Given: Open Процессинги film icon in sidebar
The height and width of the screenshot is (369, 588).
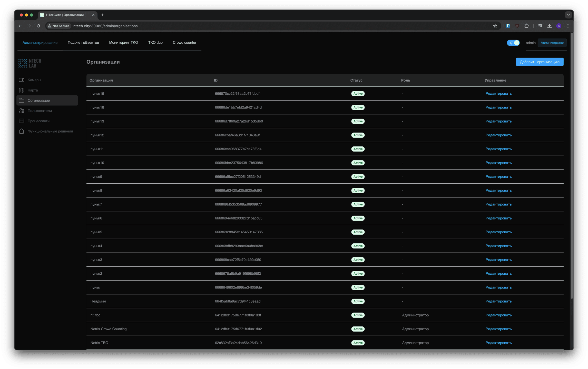Looking at the screenshot, I should coord(22,121).
